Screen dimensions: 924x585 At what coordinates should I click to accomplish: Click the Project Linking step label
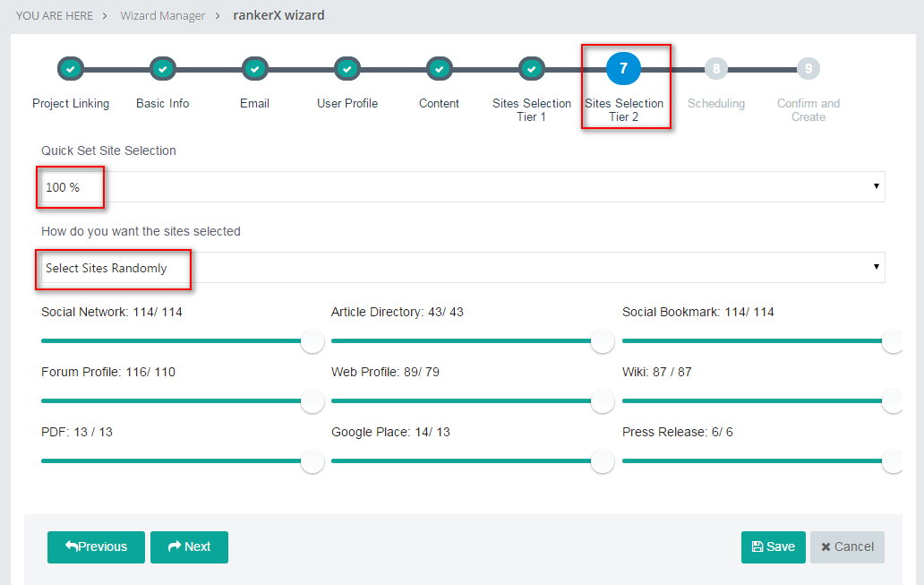click(71, 103)
